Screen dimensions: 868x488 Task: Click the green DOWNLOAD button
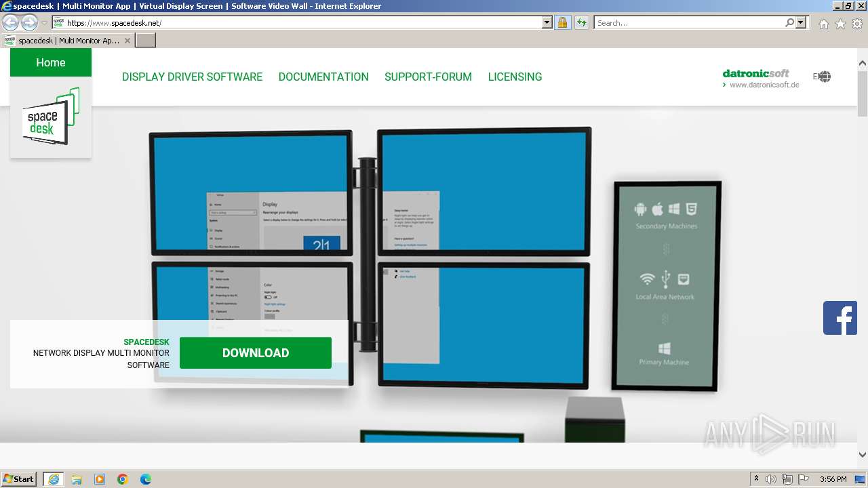[x=256, y=352]
